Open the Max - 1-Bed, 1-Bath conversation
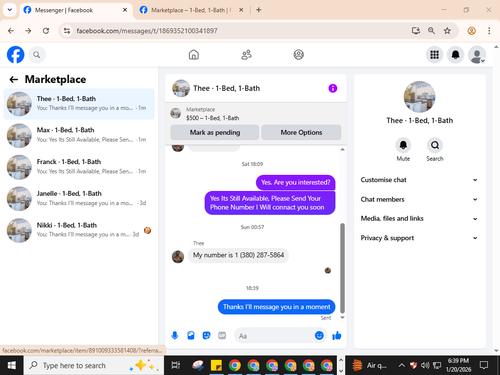Viewport: 500px width, 375px height. [79, 135]
